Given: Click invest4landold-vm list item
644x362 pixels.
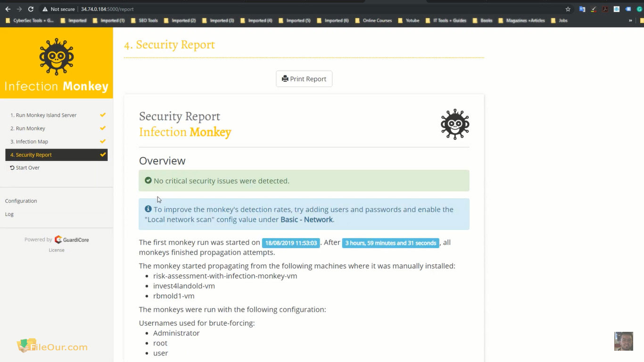Looking at the screenshot, I should pyautogui.click(x=184, y=286).
